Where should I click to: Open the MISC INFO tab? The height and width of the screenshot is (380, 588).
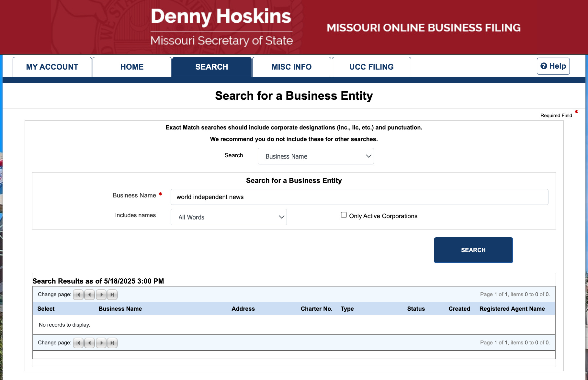tap(291, 67)
